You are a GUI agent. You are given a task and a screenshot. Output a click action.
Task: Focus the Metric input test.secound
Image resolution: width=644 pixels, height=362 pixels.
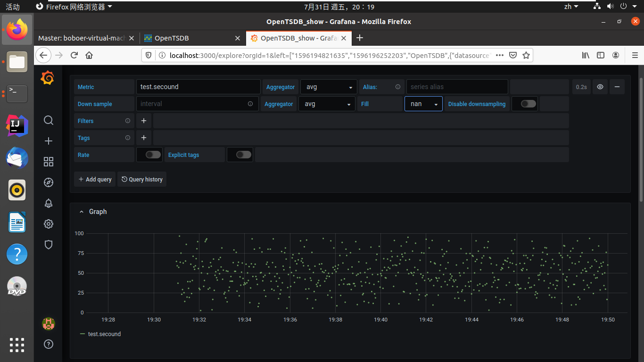coord(198,87)
